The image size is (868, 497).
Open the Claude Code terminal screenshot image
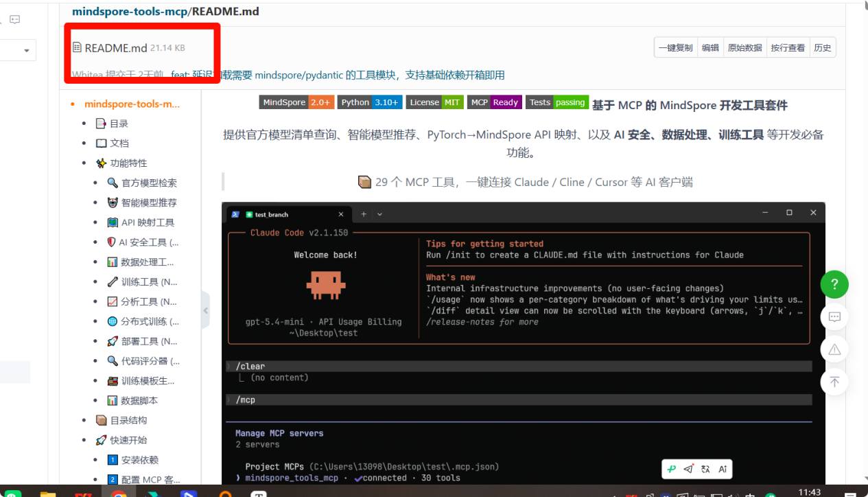[x=523, y=343]
